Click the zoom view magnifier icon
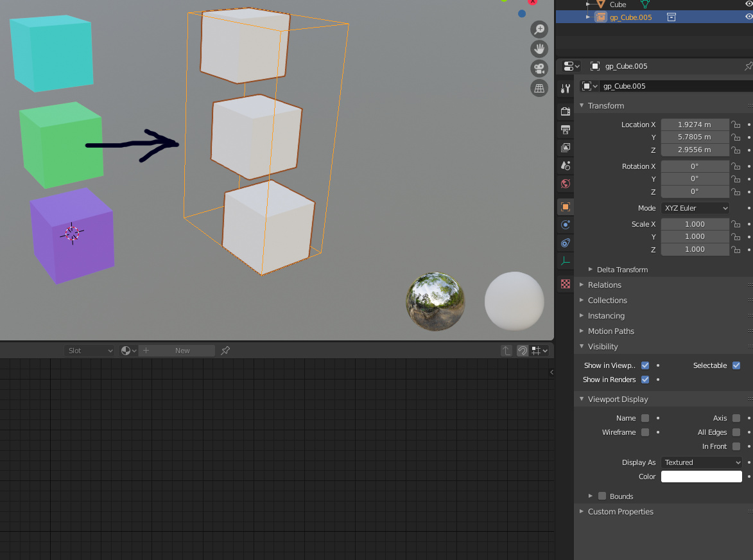 (x=539, y=30)
